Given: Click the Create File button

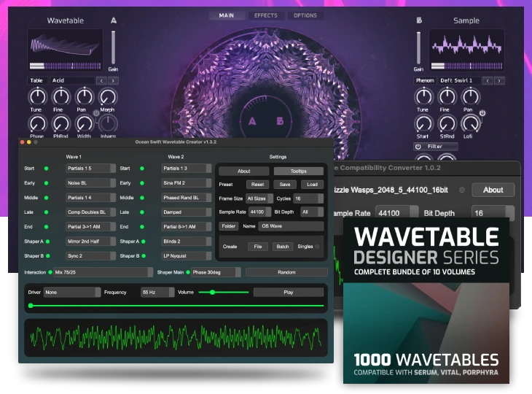Looking at the screenshot, I should point(258,247).
